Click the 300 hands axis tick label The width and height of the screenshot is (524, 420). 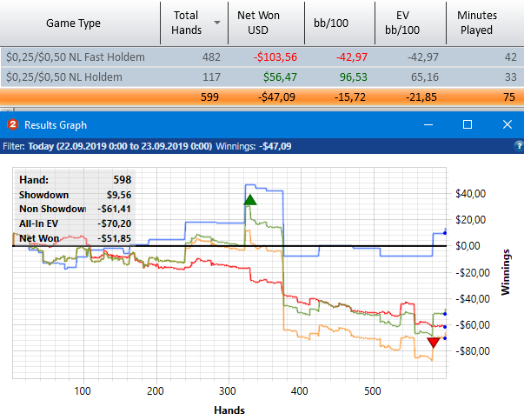(x=228, y=390)
